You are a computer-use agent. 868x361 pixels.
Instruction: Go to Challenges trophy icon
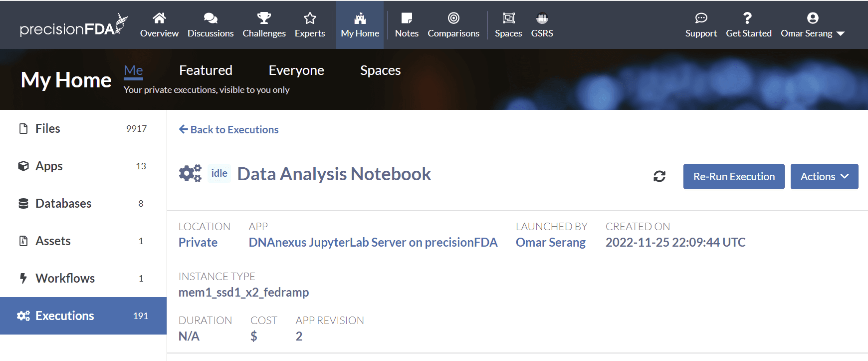coord(264,18)
